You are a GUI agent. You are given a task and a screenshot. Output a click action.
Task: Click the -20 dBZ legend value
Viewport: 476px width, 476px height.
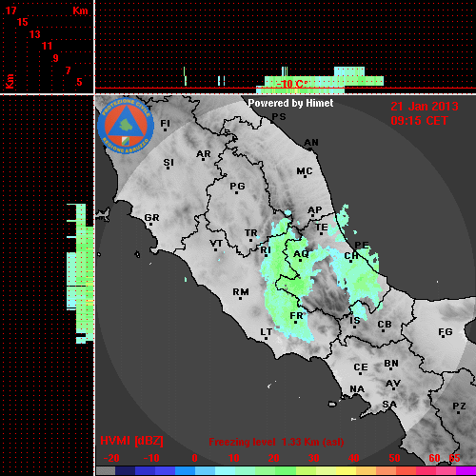[111, 458]
